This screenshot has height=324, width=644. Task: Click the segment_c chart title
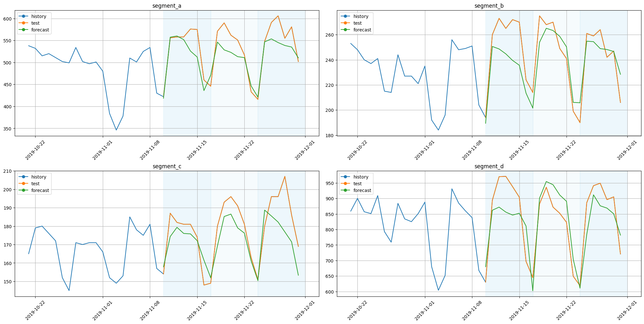[x=167, y=166]
